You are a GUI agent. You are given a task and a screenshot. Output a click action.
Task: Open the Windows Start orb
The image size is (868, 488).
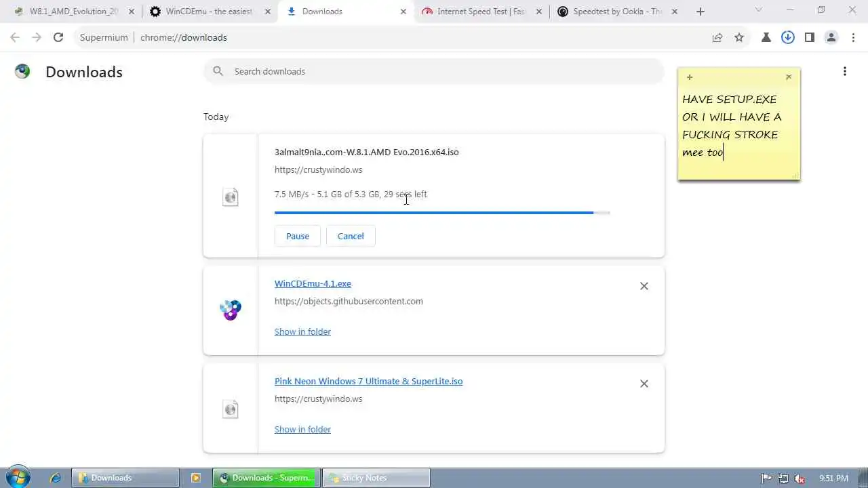(x=18, y=478)
